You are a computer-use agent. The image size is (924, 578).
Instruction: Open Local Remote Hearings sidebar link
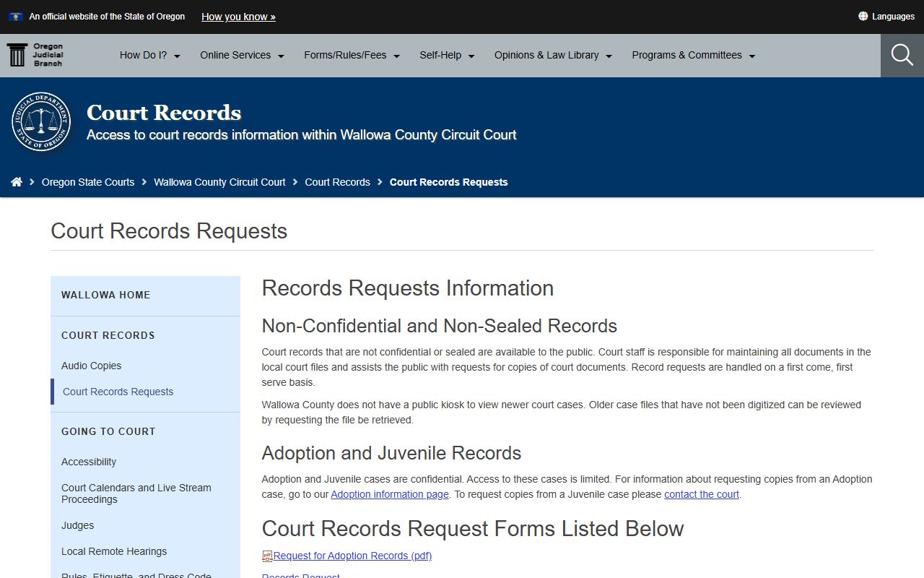(114, 551)
